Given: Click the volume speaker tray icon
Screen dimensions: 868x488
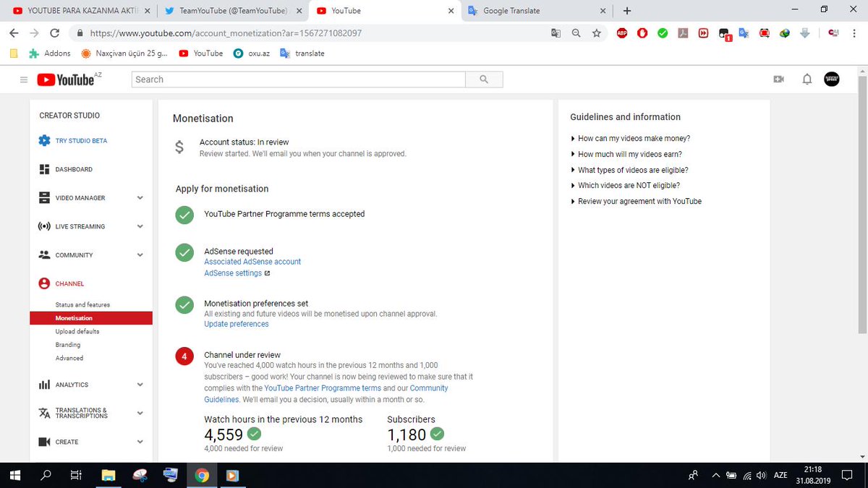Looking at the screenshot, I should click(761, 476).
